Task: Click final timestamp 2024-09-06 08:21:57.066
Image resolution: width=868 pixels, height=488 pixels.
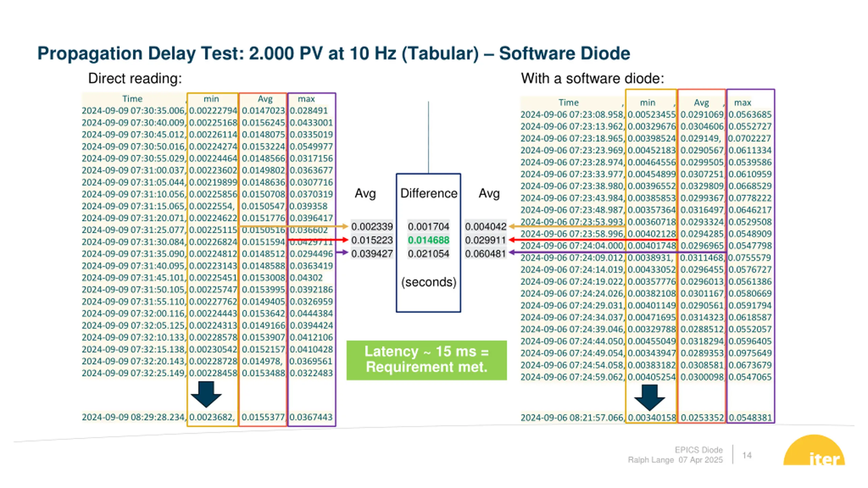Action: click(x=572, y=418)
